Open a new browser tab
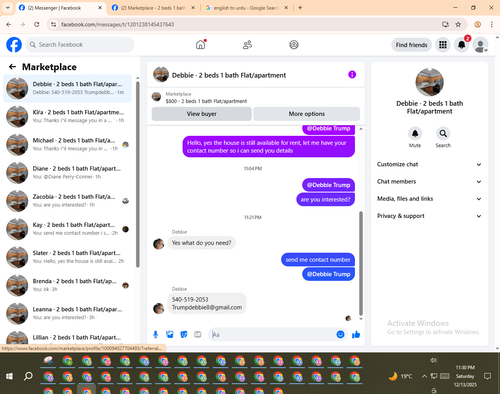The width and height of the screenshot is (500, 394). [300, 8]
